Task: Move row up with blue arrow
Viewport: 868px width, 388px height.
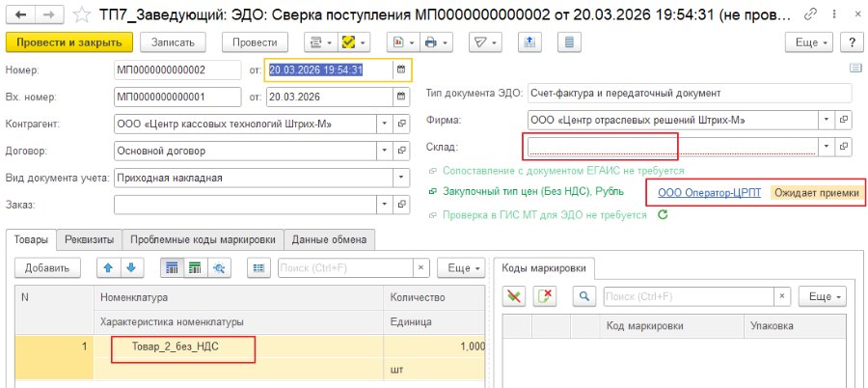Action: [x=108, y=267]
